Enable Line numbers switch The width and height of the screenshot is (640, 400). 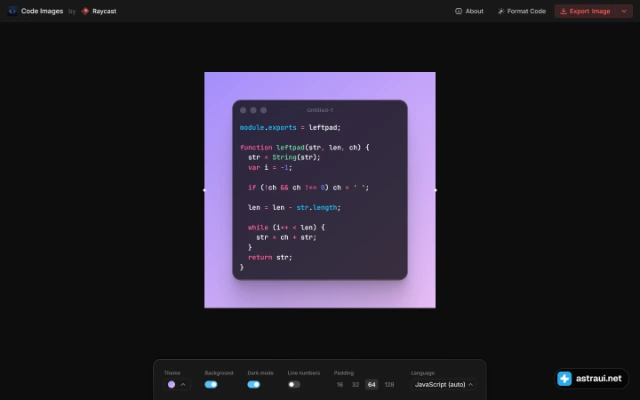[x=294, y=384]
